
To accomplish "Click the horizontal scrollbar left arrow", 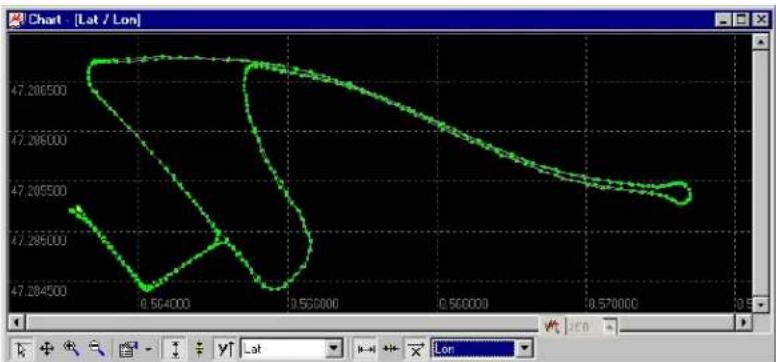I will click(16, 322).
